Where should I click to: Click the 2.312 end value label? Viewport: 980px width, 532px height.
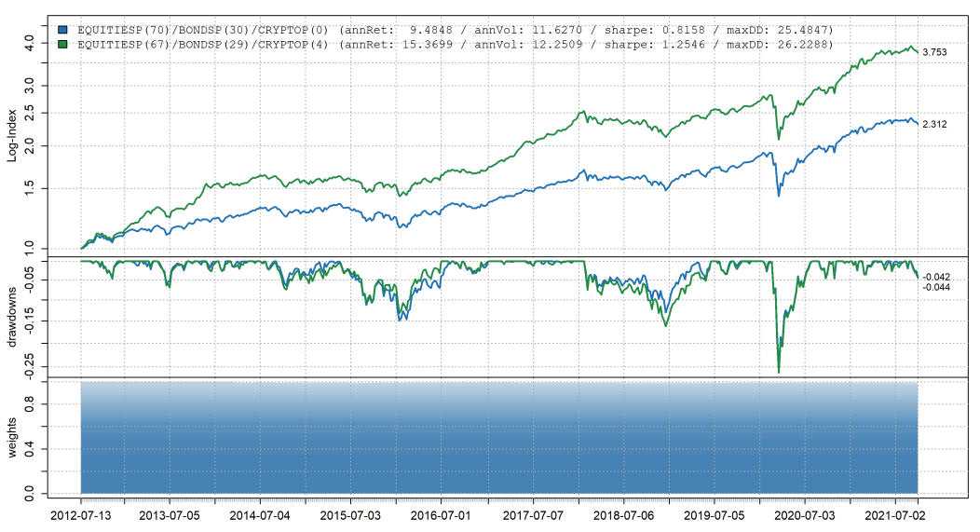pos(934,124)
